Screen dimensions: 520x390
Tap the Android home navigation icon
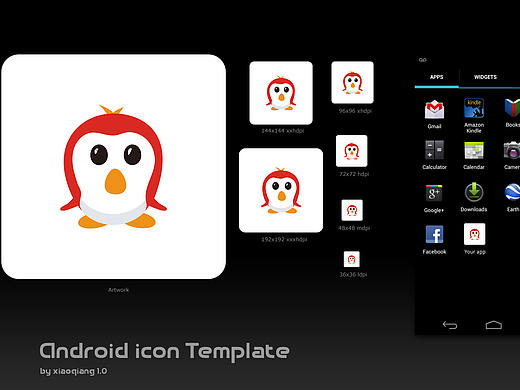point(494,325)
